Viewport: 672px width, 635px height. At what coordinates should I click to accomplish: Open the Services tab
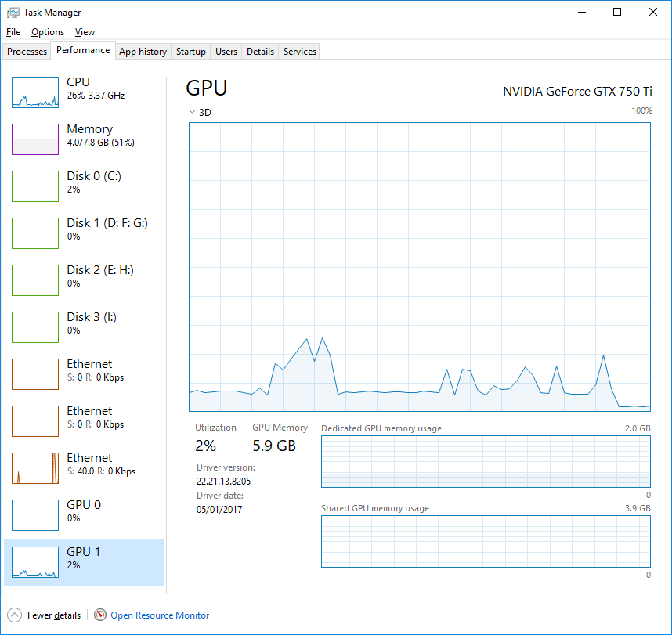tap(298, 51)
